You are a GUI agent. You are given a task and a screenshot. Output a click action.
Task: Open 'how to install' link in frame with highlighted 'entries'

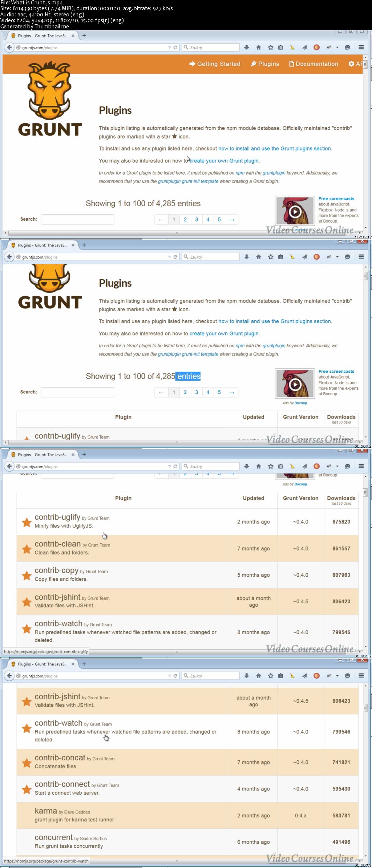pos(275,321)
